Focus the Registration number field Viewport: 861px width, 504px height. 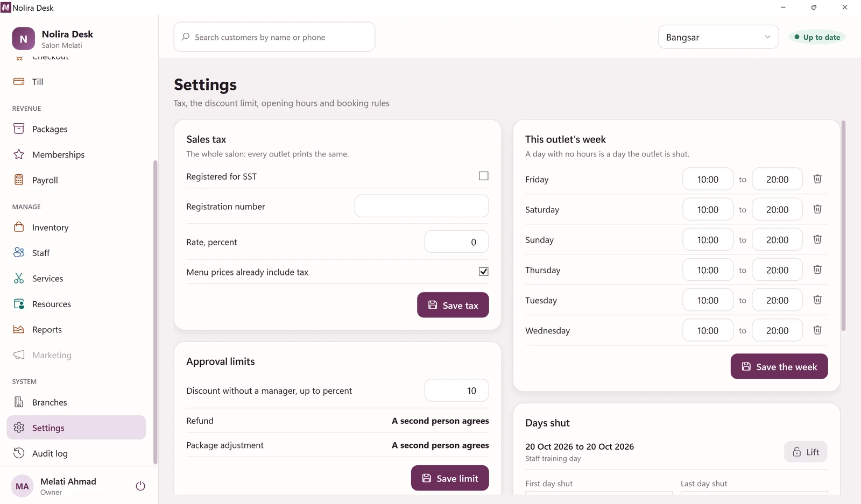(422, 207)
